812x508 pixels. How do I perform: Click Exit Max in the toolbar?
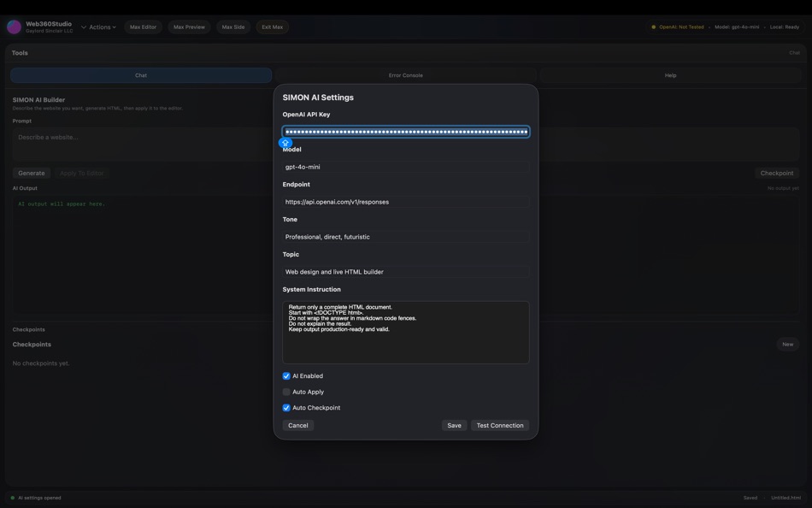[x=272, y=27]
